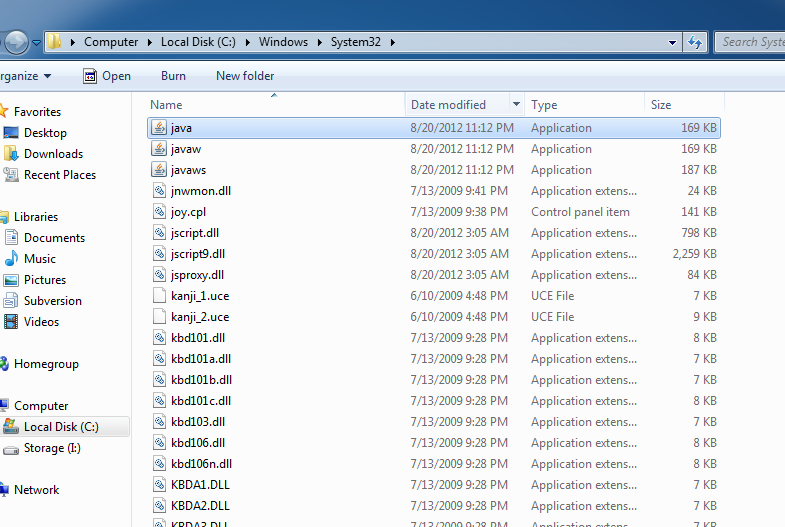Select the javaw application icon
The width and height of the screenshot is (785, 527).
pyautogui.click(x=159, y=149)
